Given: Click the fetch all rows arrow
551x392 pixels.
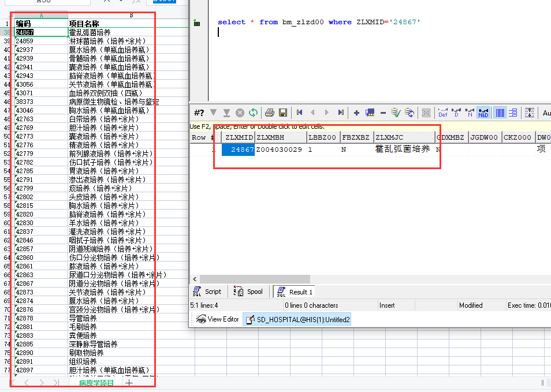Looking at the screenshot, I should 226,113.
